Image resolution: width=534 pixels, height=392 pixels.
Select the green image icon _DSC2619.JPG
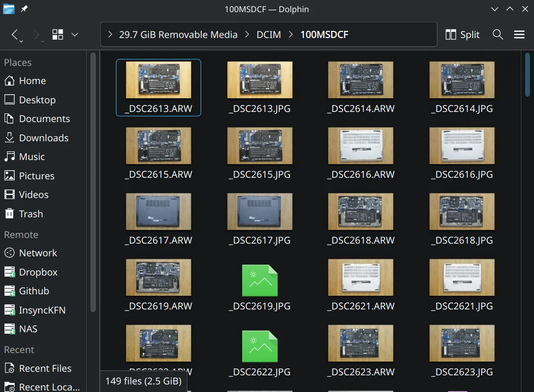260,280
